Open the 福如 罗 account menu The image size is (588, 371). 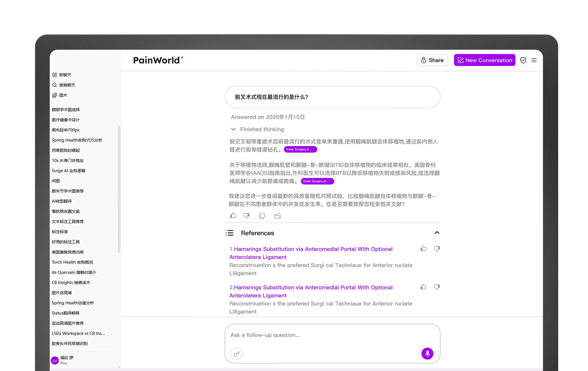point(62,360)
